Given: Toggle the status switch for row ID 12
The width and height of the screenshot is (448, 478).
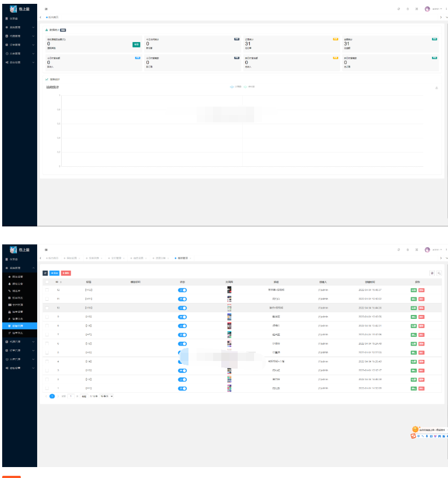Looking at the screenshot, I should (182, 290).
